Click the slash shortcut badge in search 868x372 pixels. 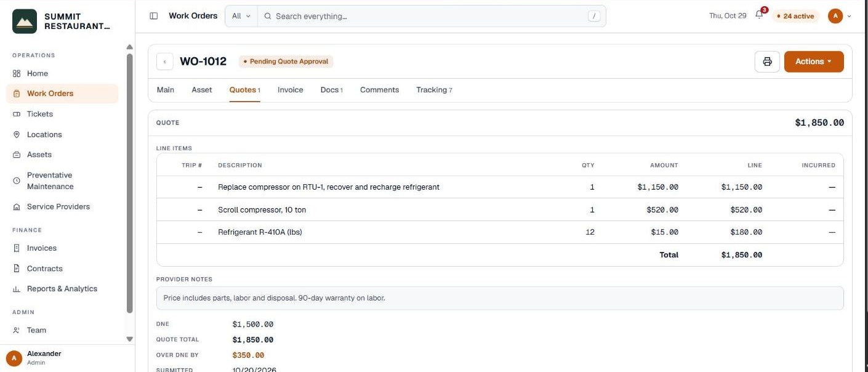(594, 16)
